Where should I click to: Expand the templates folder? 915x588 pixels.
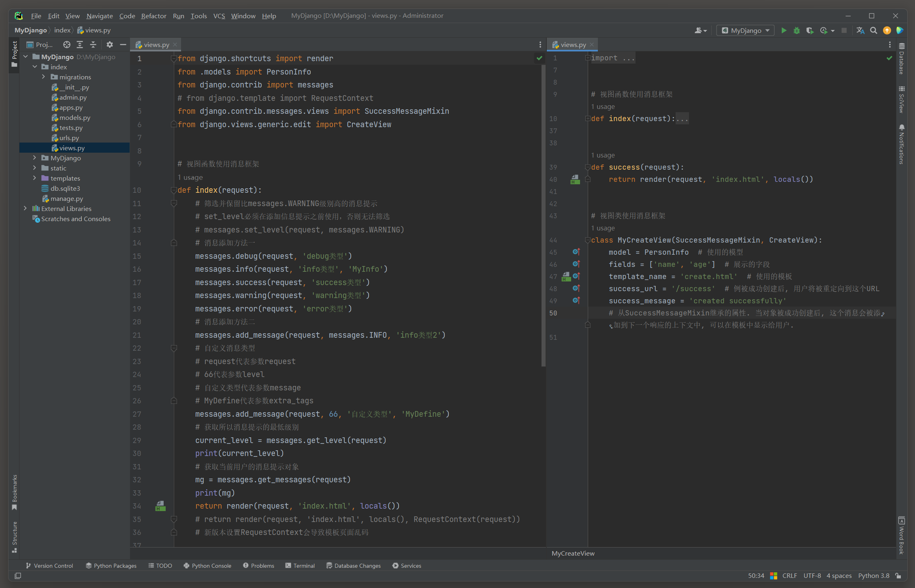(x=35, y=178)
